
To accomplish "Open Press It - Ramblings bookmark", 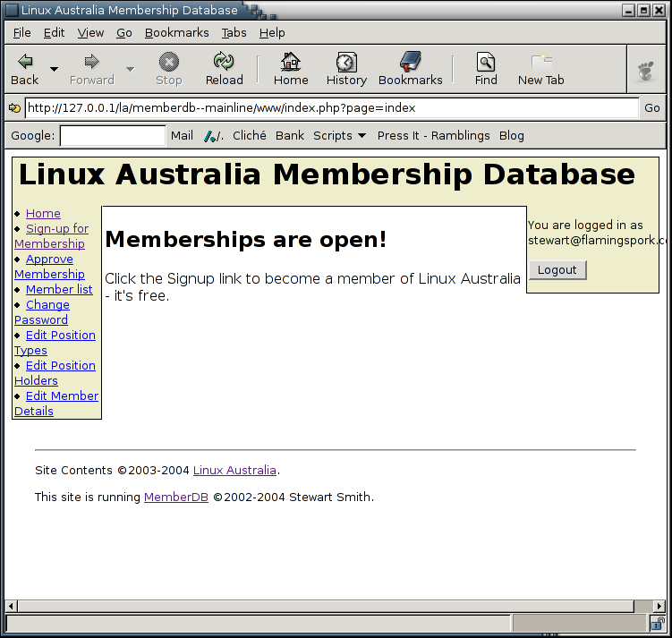I will pyautogui.click(x=433, y=136).
